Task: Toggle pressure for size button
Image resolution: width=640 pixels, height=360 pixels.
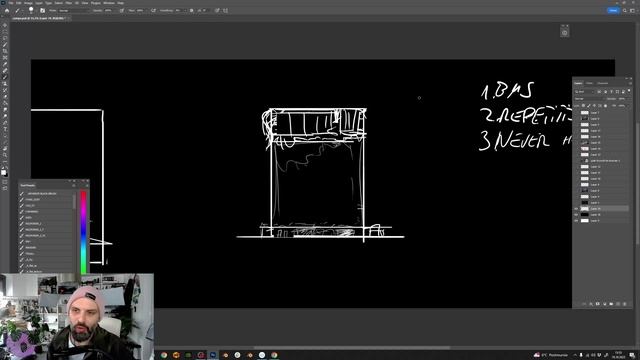Action: click(217, 11)
